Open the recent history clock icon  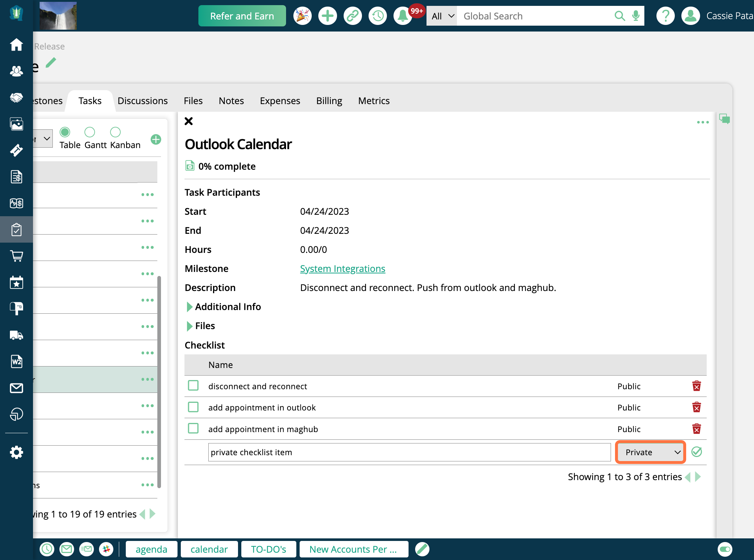coord(378,15)
